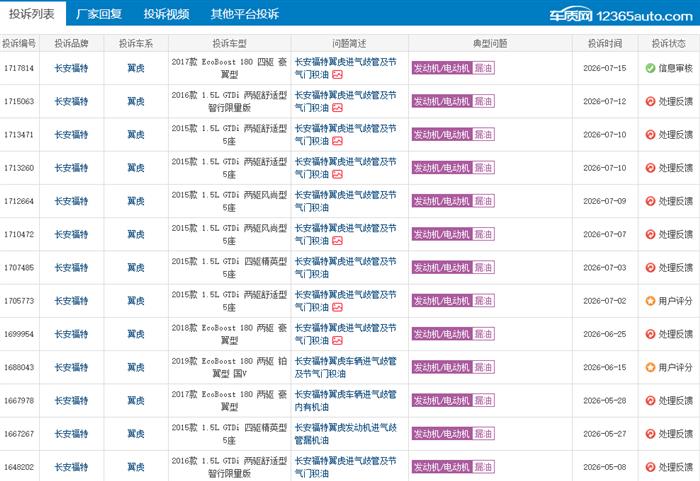Click complaint number 1717814
Image resolution: width=700 pixels, height=481 pixels.
click(x=19, y=68)
